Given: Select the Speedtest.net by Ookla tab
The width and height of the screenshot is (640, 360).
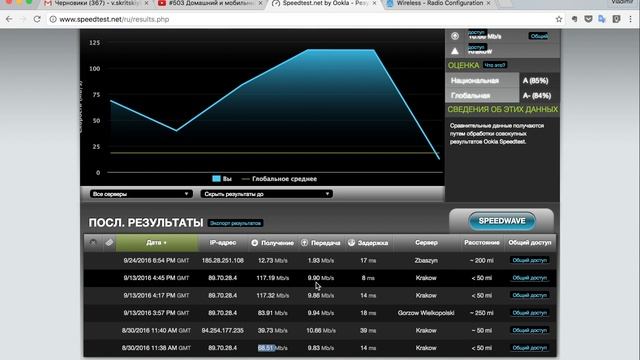Looking at the screenshot, I should pos(324,3).
